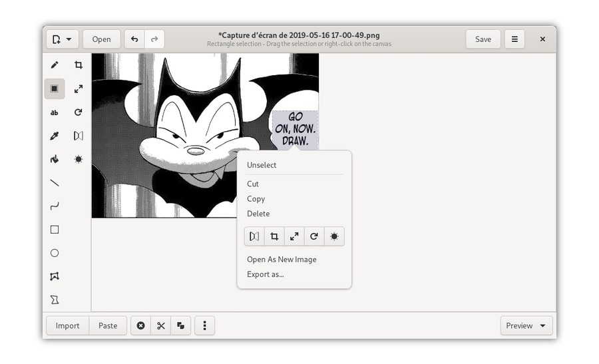Select the Text tool in the sidebar
Image resolution: width=599 pixels, height=364 pixels.
click(55, 112)
